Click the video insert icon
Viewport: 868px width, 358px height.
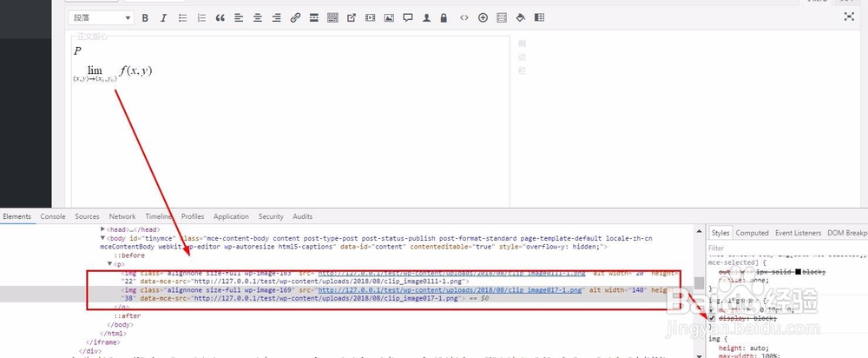(371, 17)
